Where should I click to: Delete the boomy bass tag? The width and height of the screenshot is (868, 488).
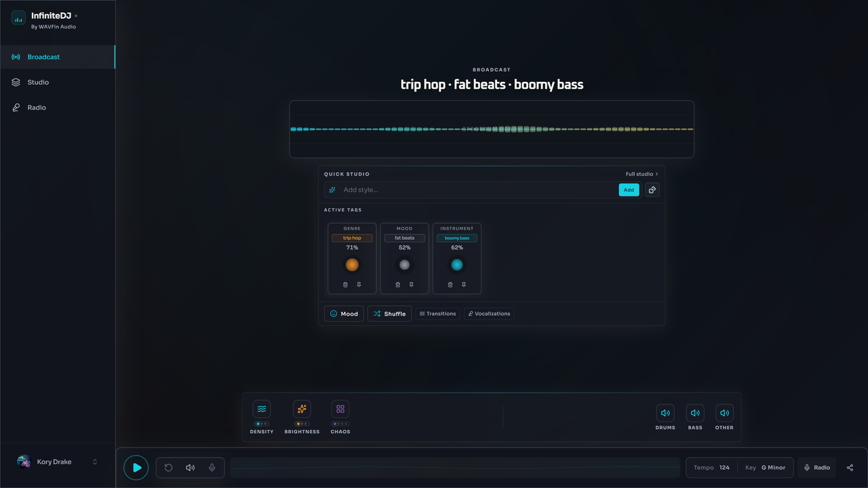tap(450, 285)
